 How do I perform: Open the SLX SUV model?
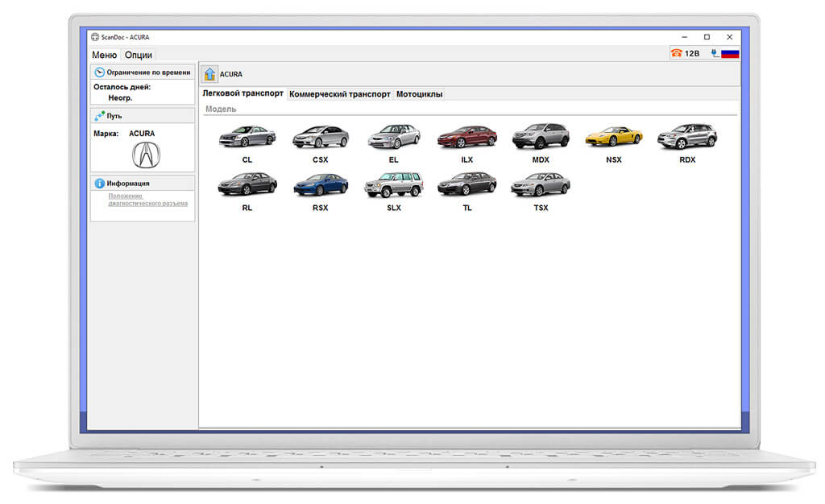393,184
